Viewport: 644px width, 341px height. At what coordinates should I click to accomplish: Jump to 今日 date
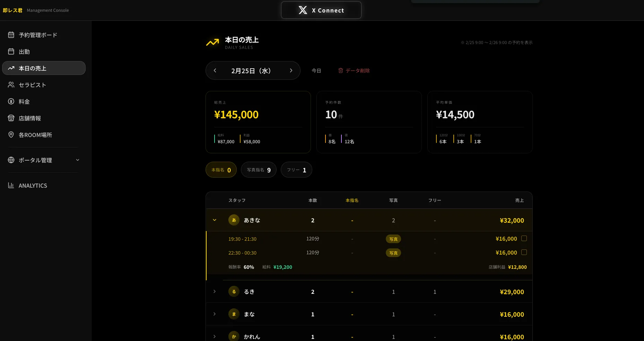coord(316,71)
